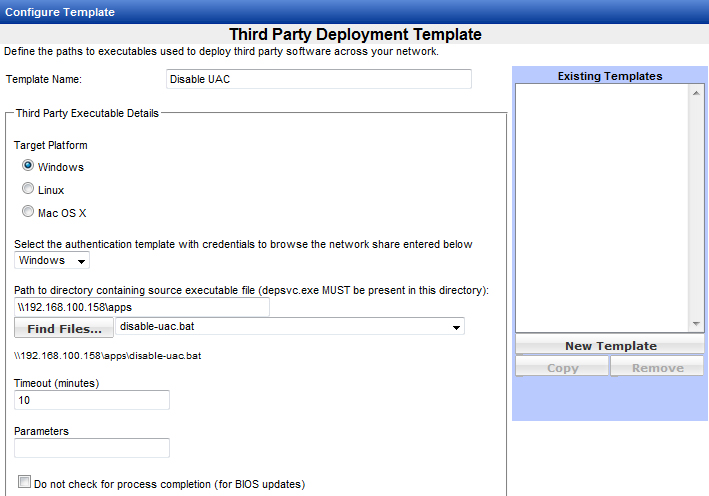Screen dimensions: 709x496
Task: Choose Mac OS X as target platform
Action: pos(29,212)
